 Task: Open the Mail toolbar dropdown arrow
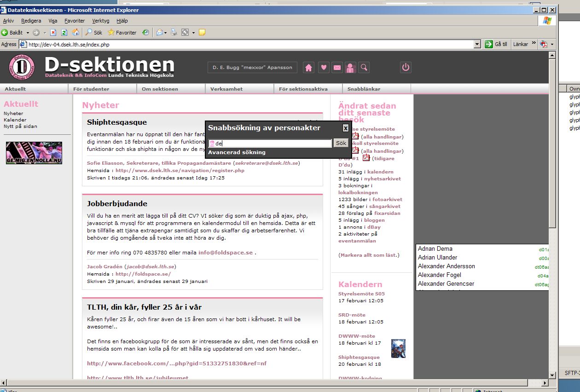coord(166,33)
